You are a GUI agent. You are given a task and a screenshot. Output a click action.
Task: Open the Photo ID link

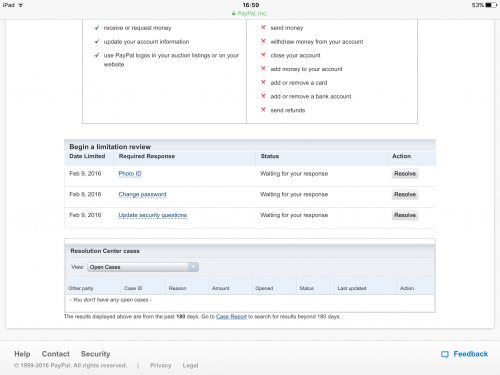130,174
